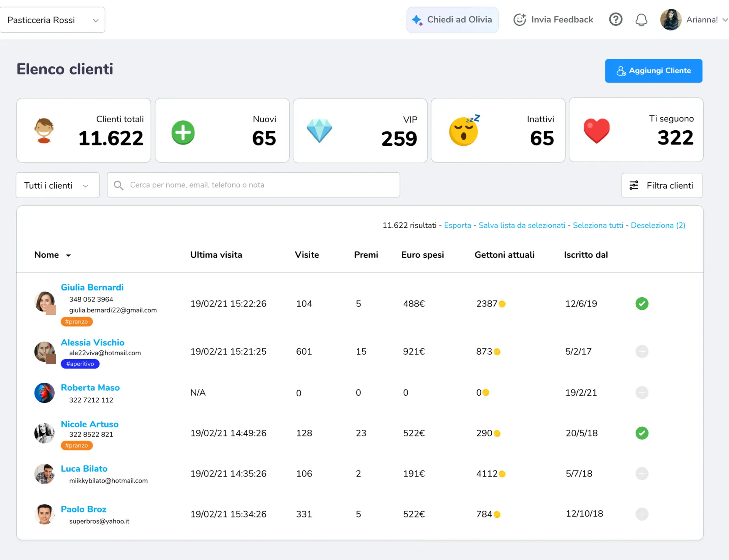Image resolution: width=729 pixels, height=560 pixels.
Task: Click Arianna's profile photo
Action: coord(671,20)
